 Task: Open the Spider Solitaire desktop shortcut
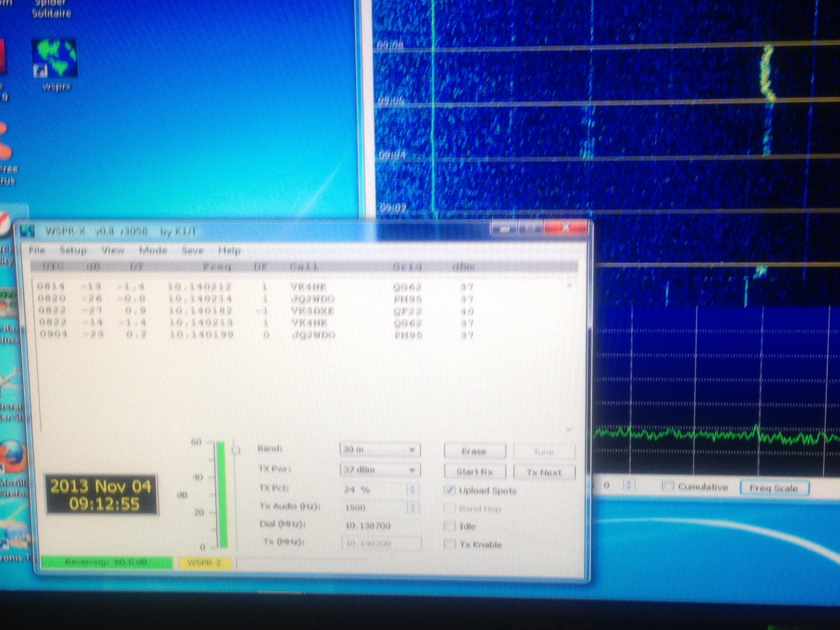tap(51, 10)
